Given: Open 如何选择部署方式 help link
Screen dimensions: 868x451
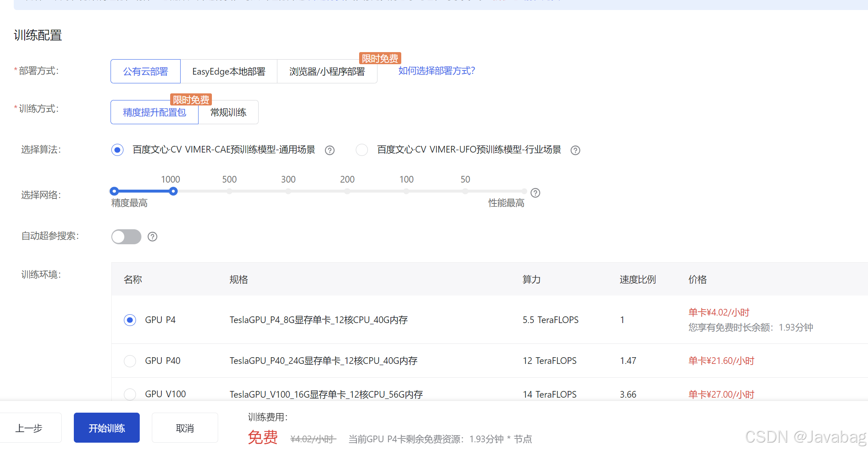Looking at the screenshot, I should pos(436,71).
